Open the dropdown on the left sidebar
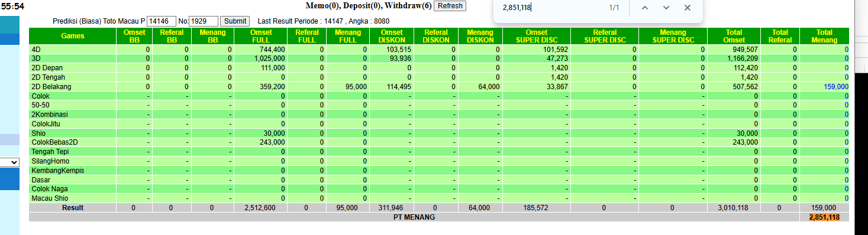 (x=10, y=162)
